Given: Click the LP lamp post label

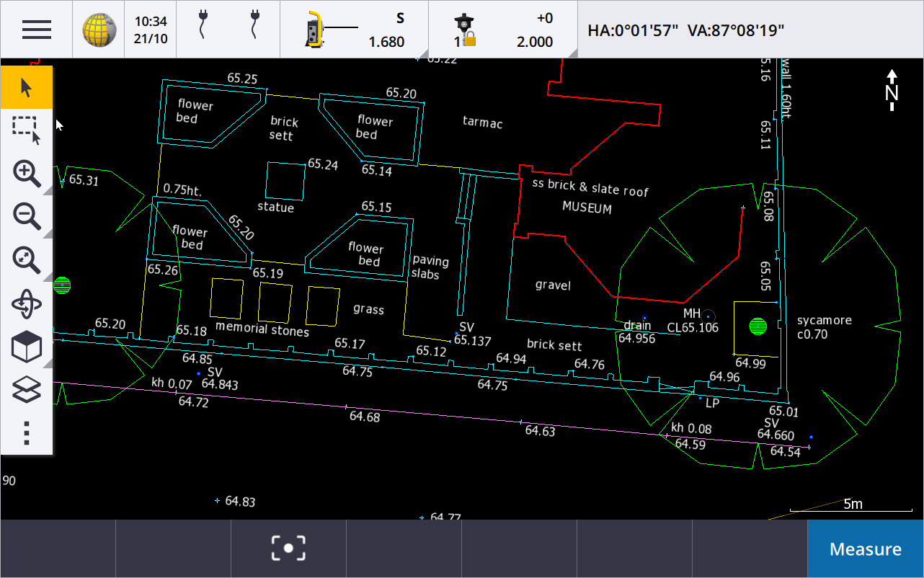Looking at the screenshot, I should [x=712, y=403].
